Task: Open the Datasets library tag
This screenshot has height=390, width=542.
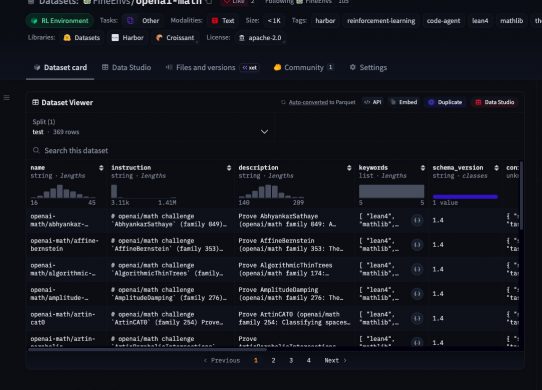Action: 82,38
